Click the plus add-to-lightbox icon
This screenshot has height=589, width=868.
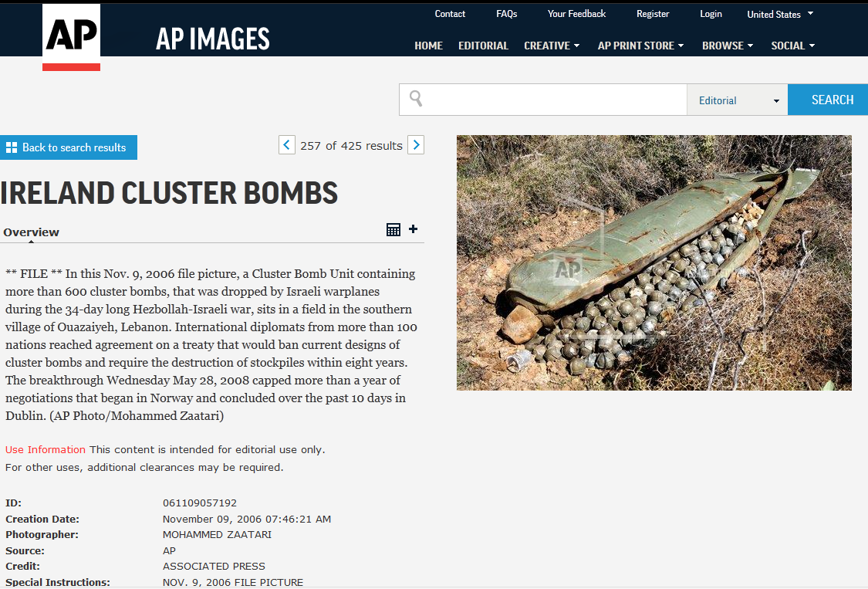[413, 228]
